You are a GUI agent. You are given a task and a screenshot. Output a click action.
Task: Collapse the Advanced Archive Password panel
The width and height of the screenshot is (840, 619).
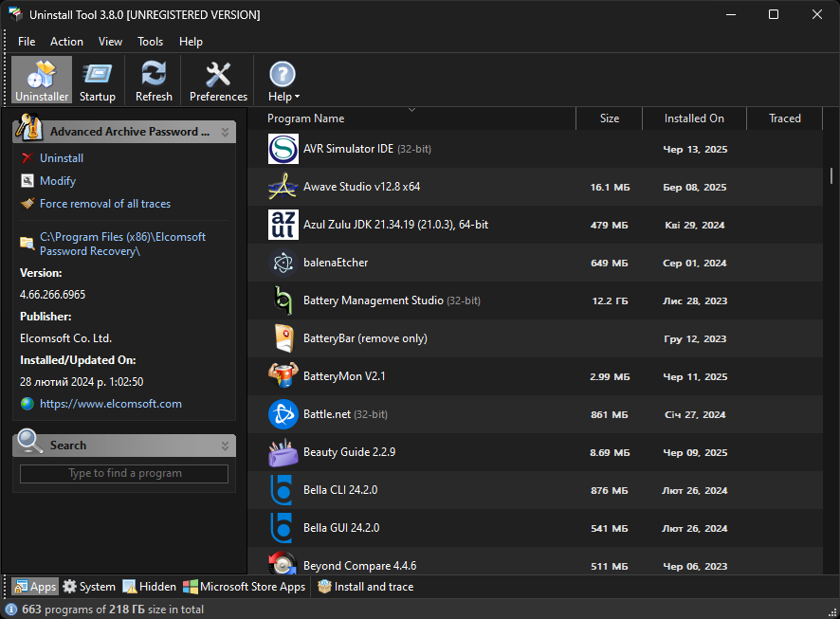point(225,132)
